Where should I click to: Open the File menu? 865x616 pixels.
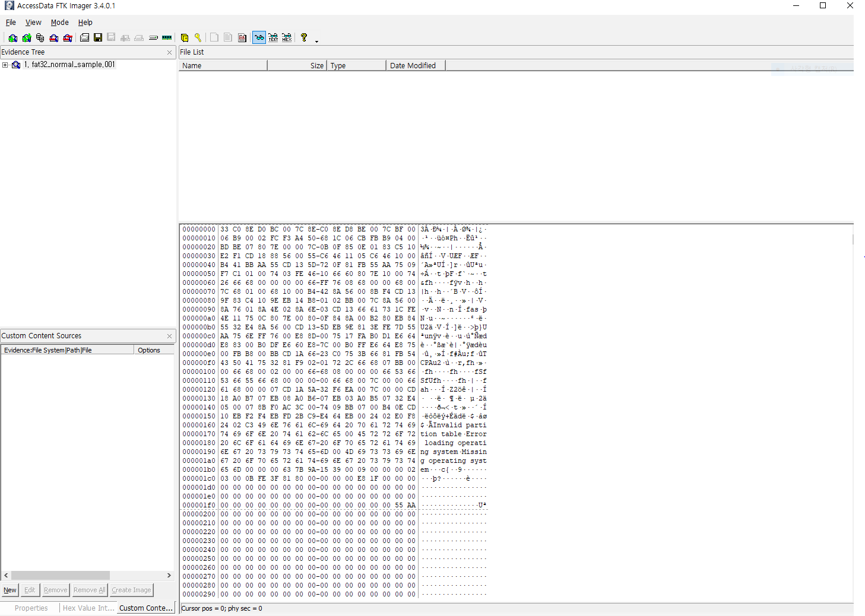[x=11, y=23]
